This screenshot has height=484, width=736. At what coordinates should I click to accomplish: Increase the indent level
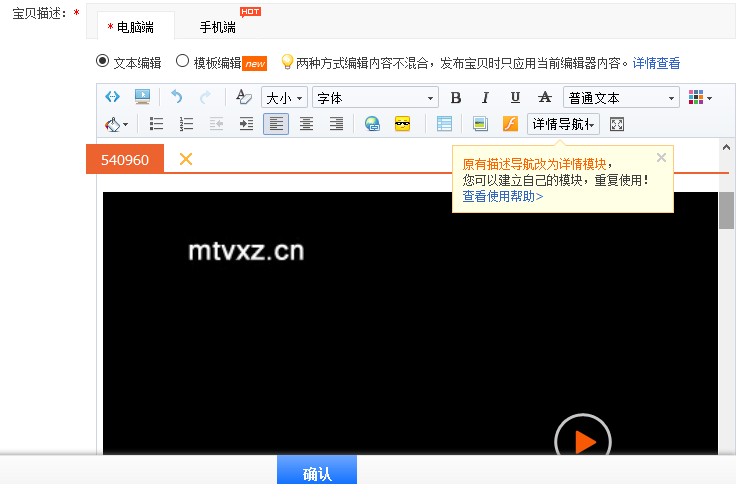coord(246,124)
